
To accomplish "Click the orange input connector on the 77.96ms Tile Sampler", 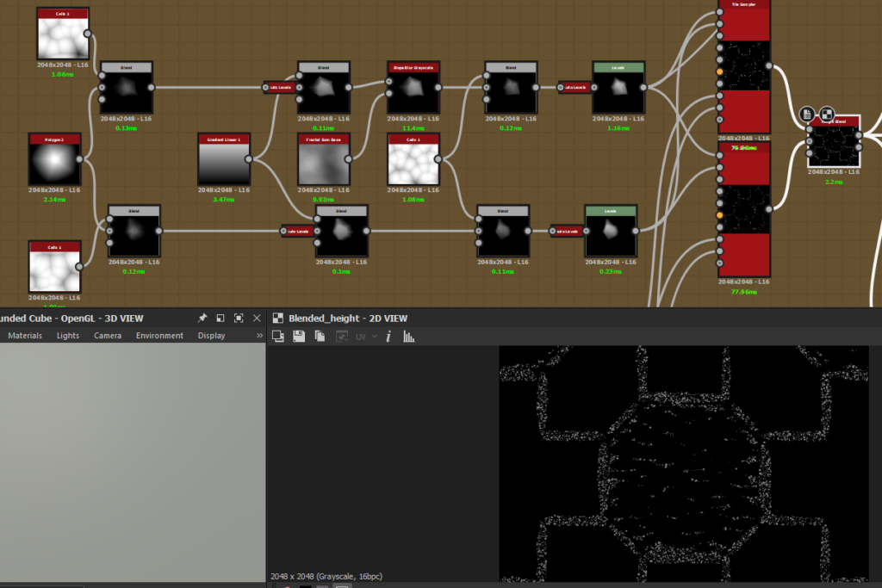I will pos(720,215).
